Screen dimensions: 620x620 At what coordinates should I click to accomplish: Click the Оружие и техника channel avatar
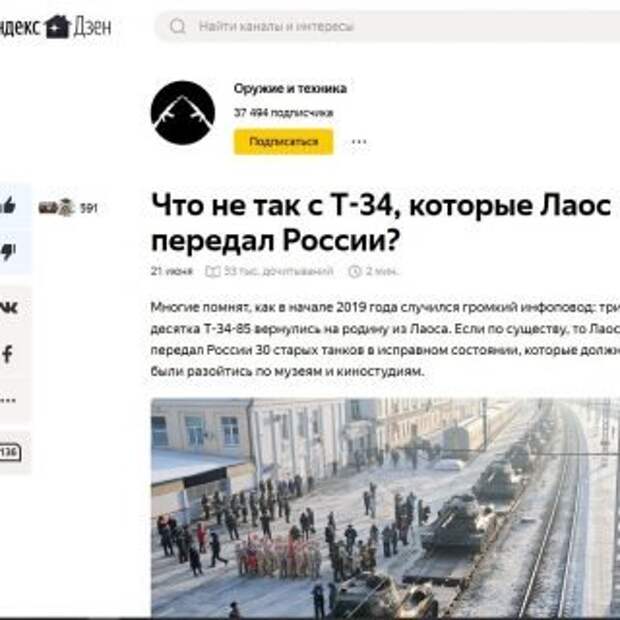(x=183, y=113)
